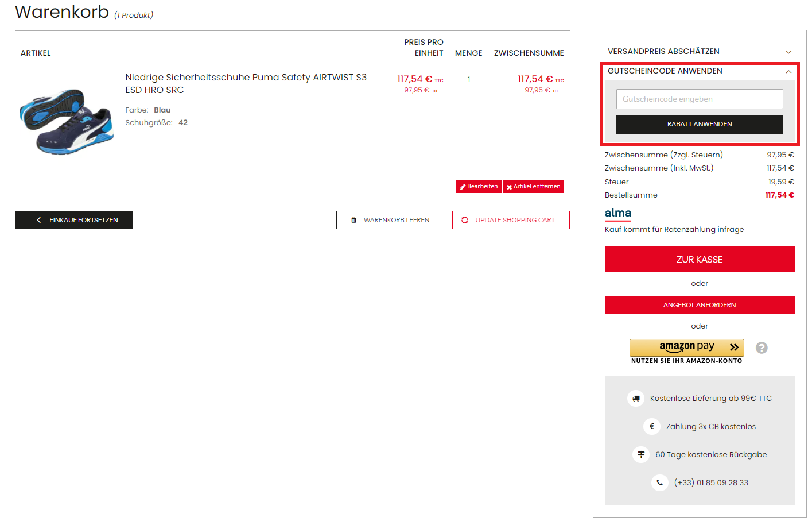The height and width of the screenshot is (525, 812).
Task: Open the Puma Safety shoe thumbnail
Action: [67, 122]
